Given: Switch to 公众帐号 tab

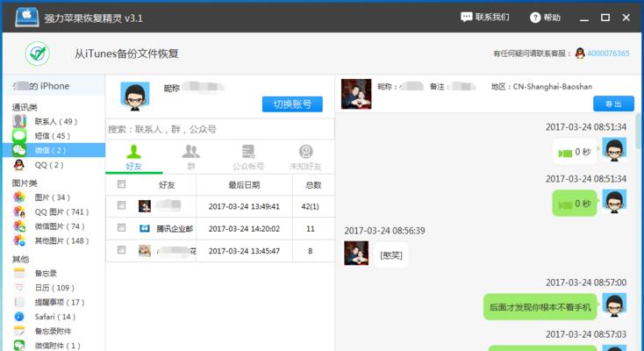Looking at the screenshot, I should click(248, 157).
